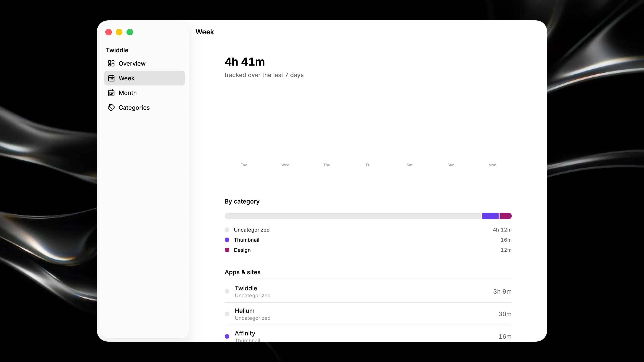The height and width of the screenshot is (362, 644).
Task: Maximize the window with green button
Action: click(x=130, y=32)
